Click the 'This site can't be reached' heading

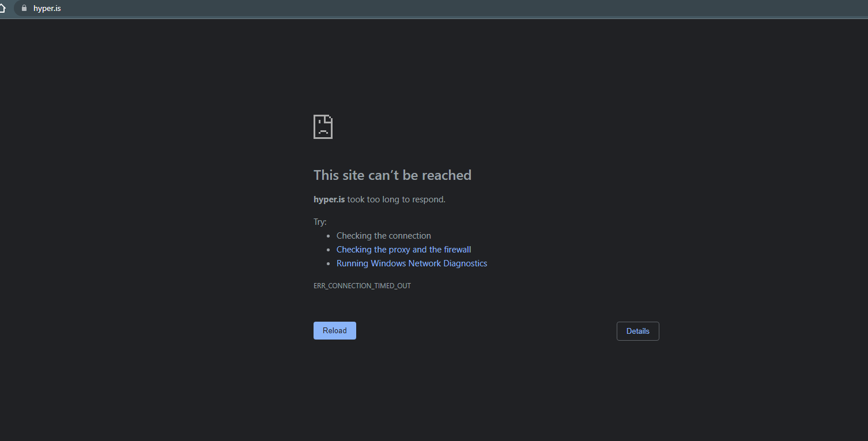[x=393, y=175]
